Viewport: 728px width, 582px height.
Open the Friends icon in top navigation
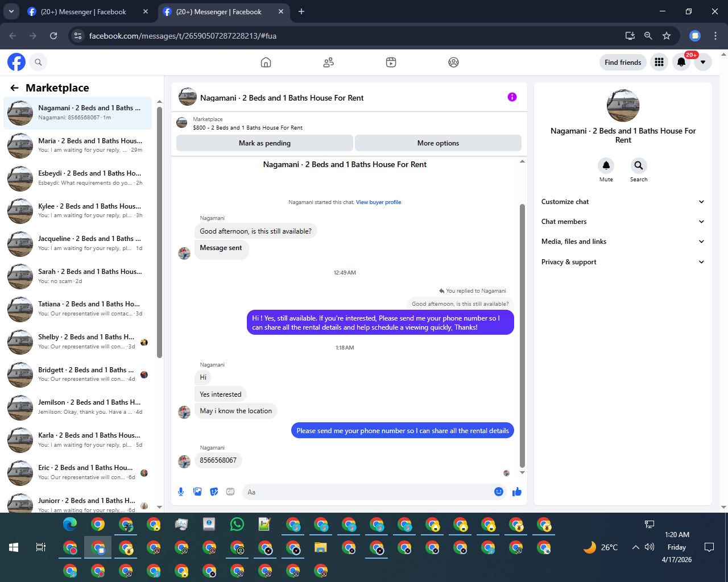328,63
